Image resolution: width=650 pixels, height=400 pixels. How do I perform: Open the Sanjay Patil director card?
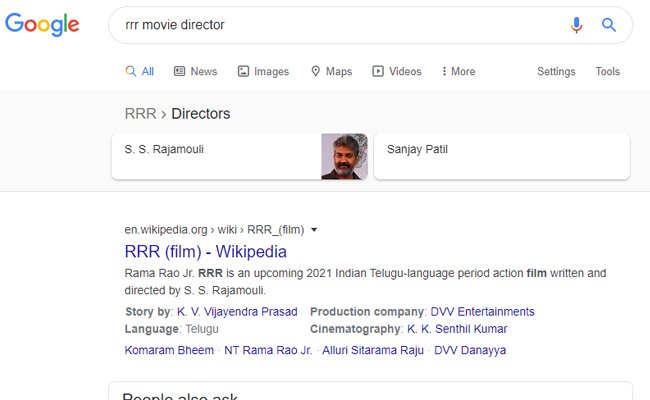(x=502, y=156)
